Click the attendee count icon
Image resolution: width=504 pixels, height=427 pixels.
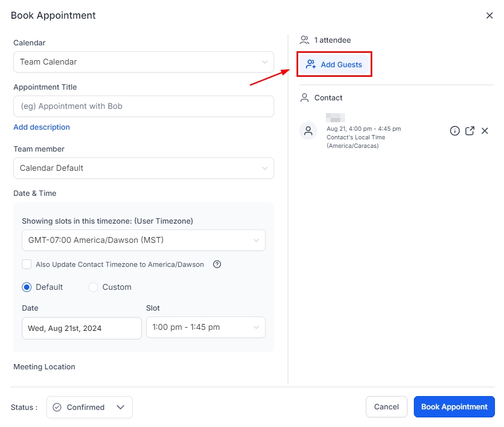click(305, 40)
